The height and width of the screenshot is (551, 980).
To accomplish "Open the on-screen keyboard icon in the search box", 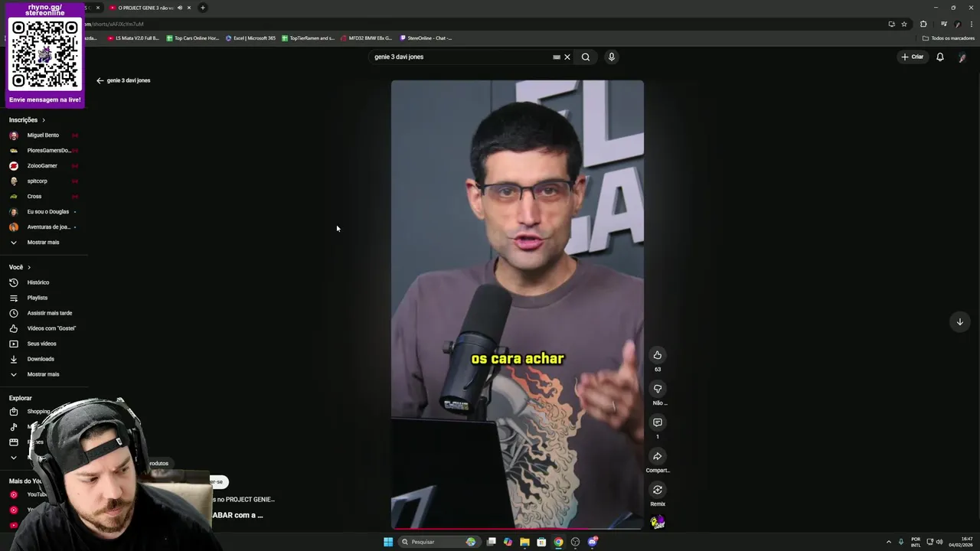I will coord(557,57).
